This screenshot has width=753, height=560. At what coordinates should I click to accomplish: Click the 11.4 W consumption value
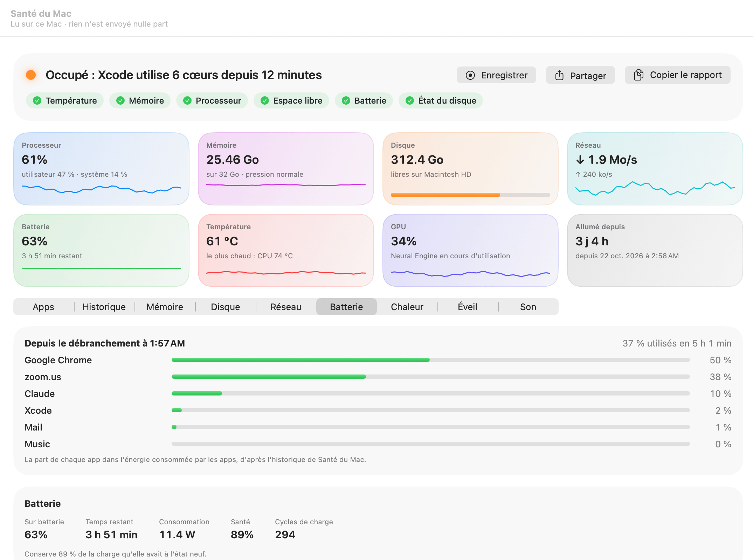pos(177,534)
